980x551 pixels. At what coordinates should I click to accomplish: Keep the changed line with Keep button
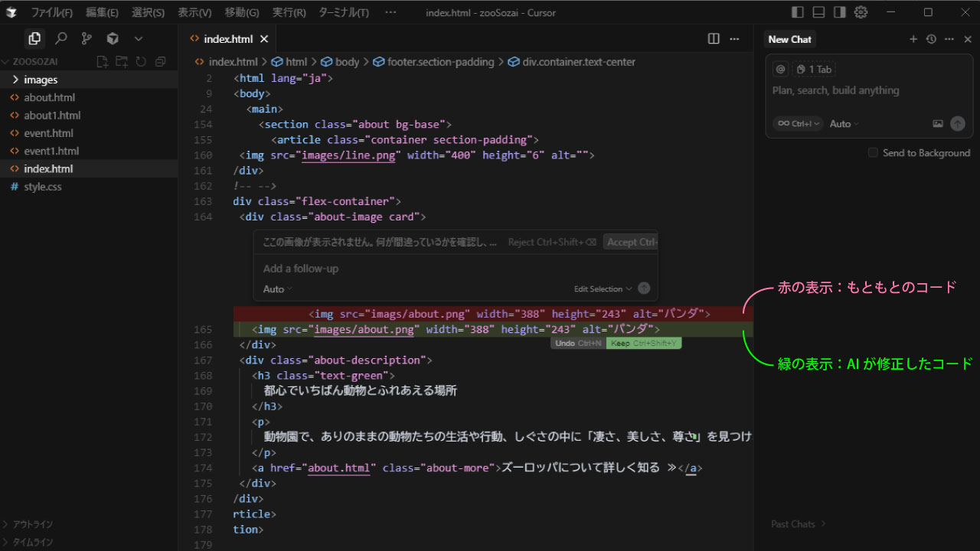(644, 344)
